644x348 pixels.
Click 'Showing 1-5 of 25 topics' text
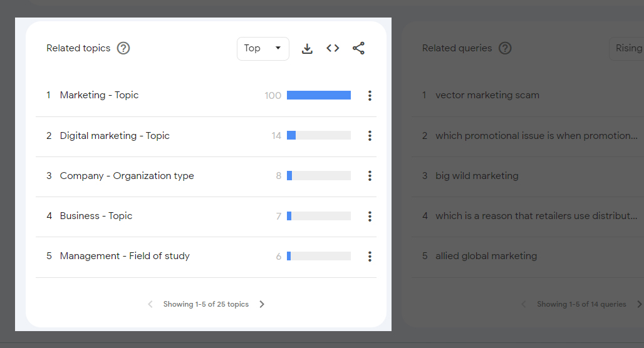point(205,304)
